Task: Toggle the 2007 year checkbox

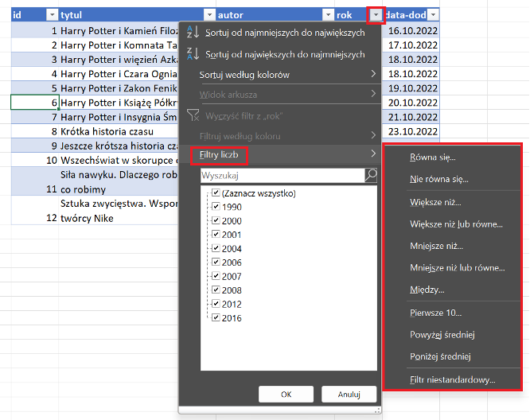Action: point(216,276)
